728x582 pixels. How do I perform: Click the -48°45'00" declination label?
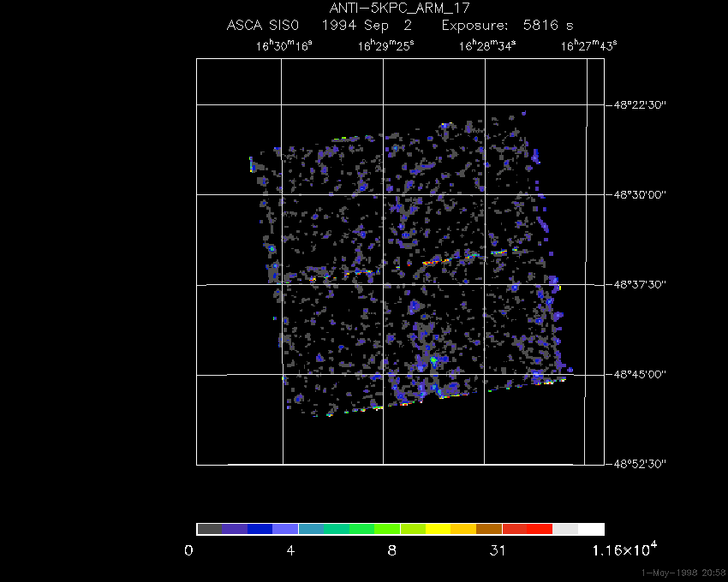tap(651, 374)
